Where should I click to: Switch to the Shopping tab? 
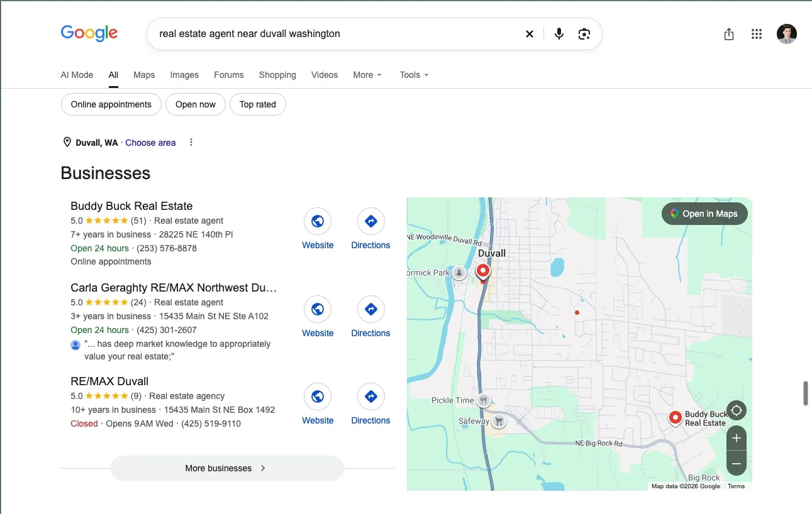click(x=277, y=75)
